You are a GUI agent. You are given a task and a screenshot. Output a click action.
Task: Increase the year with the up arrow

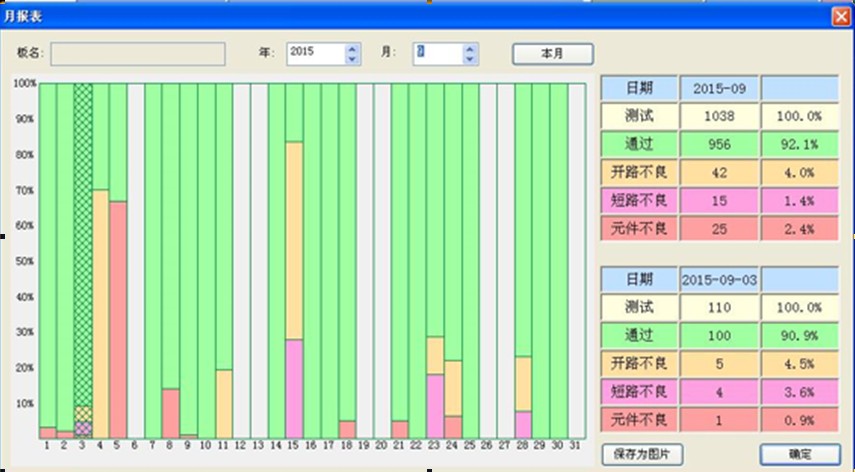pos(351,48)
